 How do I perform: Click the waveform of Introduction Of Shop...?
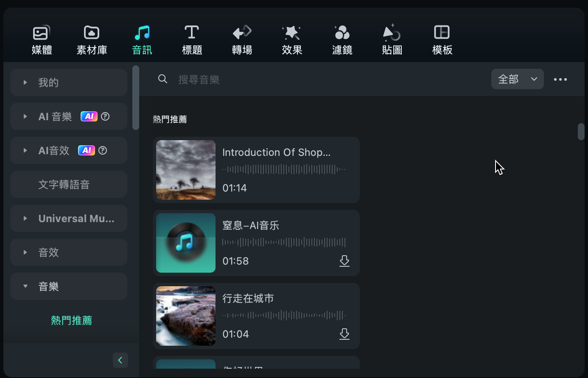[x=284, y=169]
